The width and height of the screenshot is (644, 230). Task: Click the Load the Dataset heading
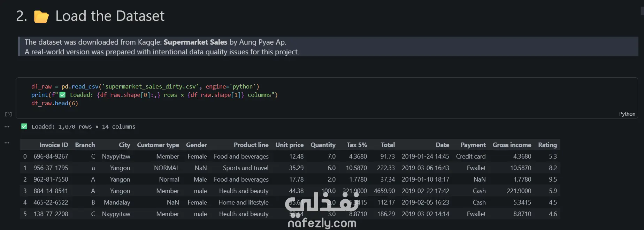(x=110, y=16)
